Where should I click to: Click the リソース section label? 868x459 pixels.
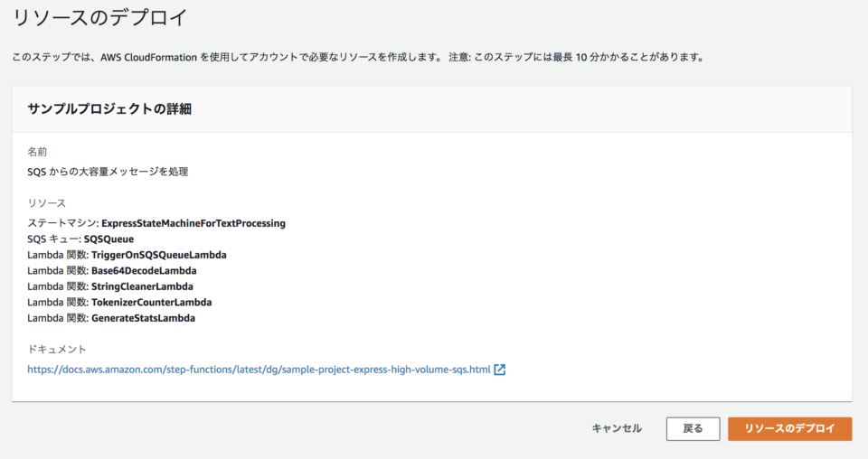[x=46, y=203]
